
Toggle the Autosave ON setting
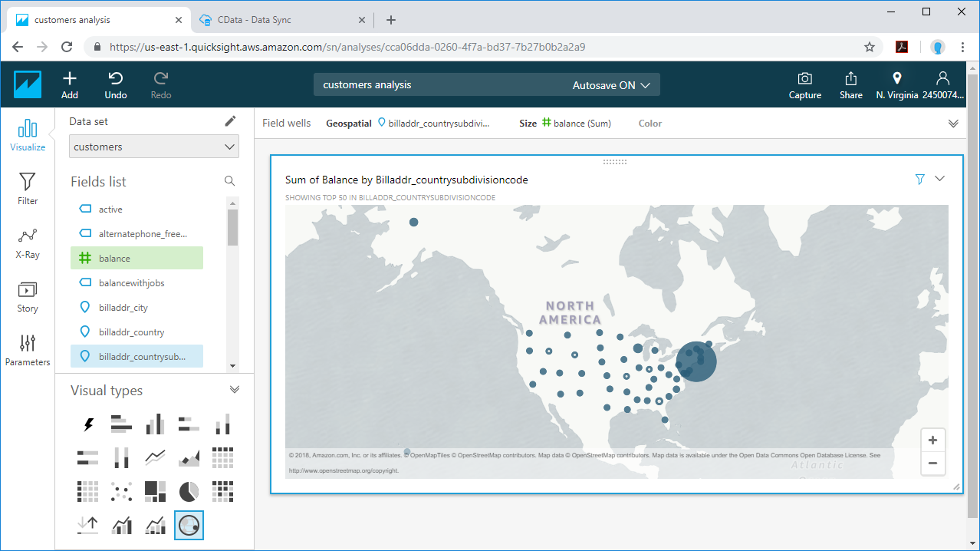coord(611,85)
